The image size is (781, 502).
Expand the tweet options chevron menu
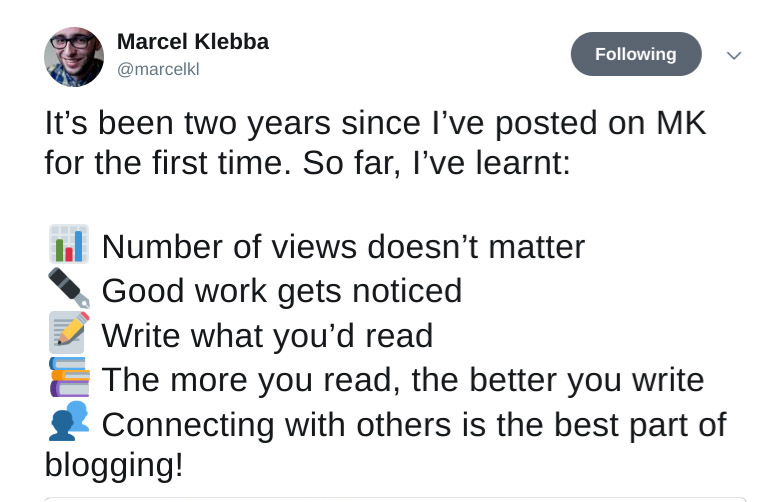734,55
